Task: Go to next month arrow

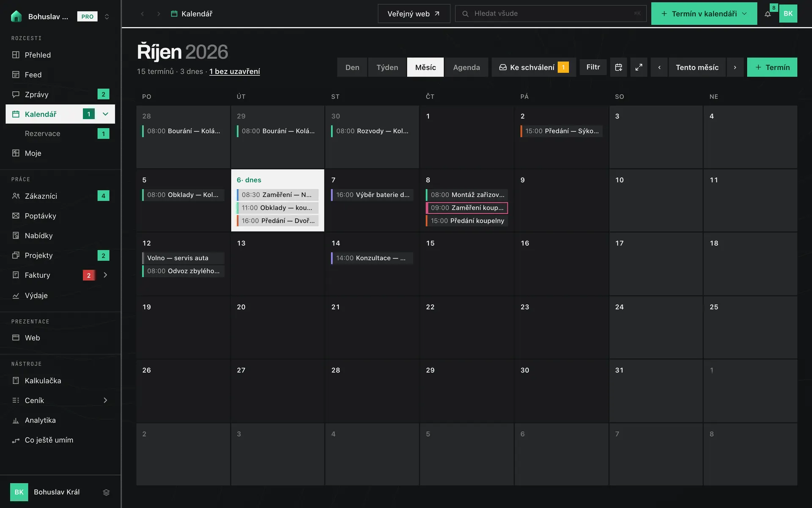Action: 735,67
